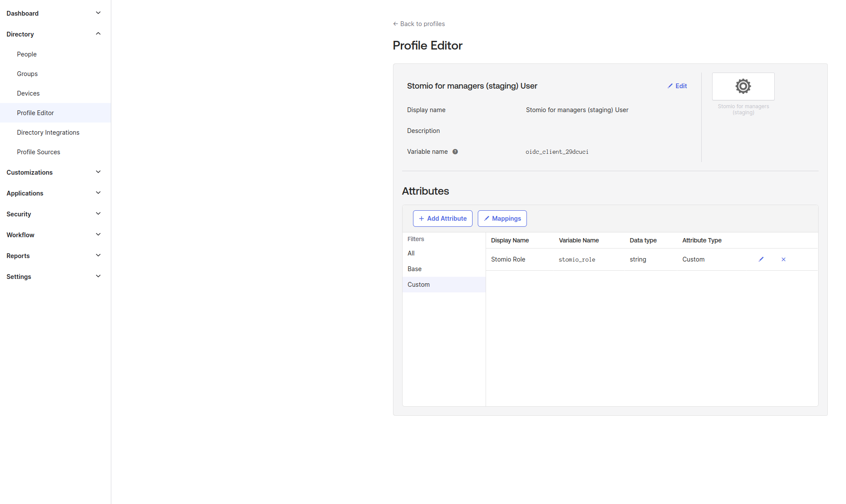This screenshot has height=504, width=846.
Task: Click the gear icon on the profile thumbnail
Action: click(743, 86)
